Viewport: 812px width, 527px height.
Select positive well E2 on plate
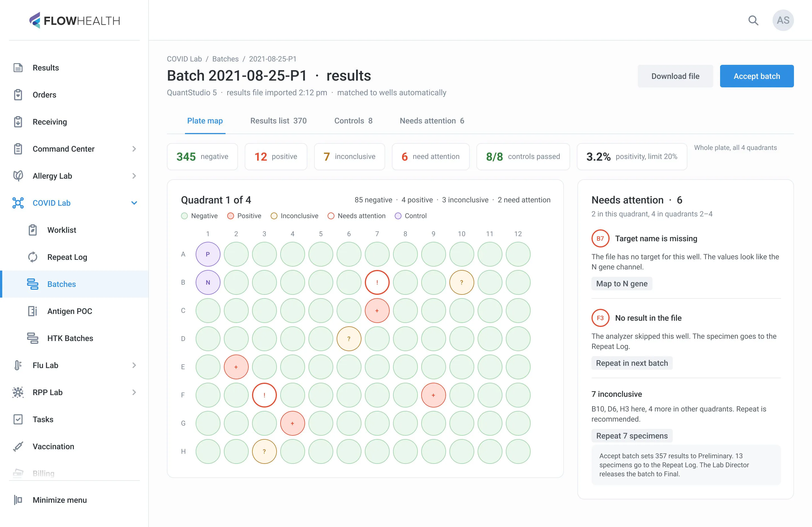click(236, 367)
